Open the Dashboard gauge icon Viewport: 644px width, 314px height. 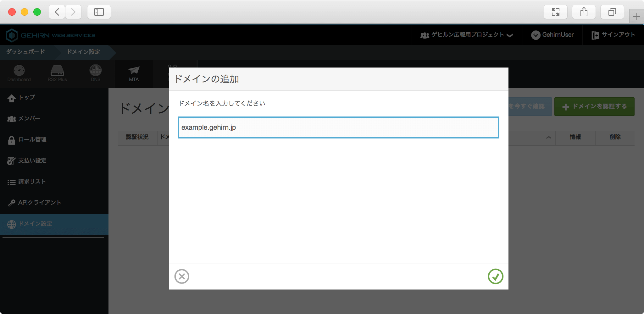[x=19, y=73]
